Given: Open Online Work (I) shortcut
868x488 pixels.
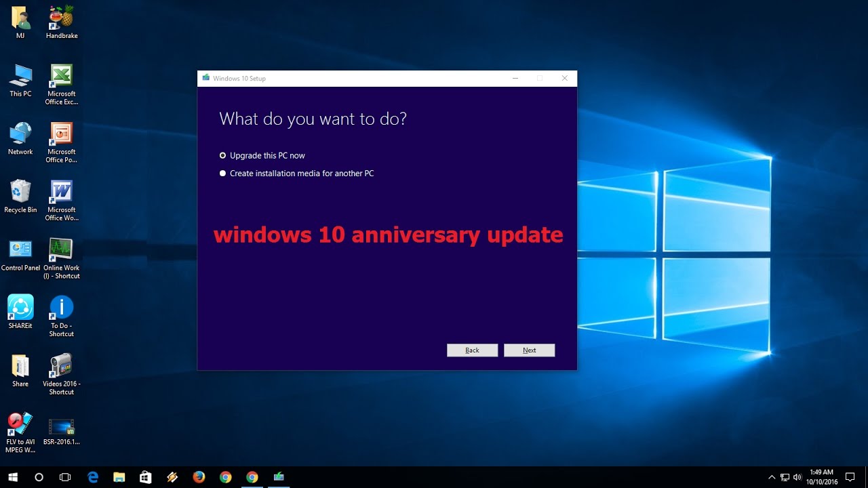Looking at the screenshot, I should click(62, 259).
